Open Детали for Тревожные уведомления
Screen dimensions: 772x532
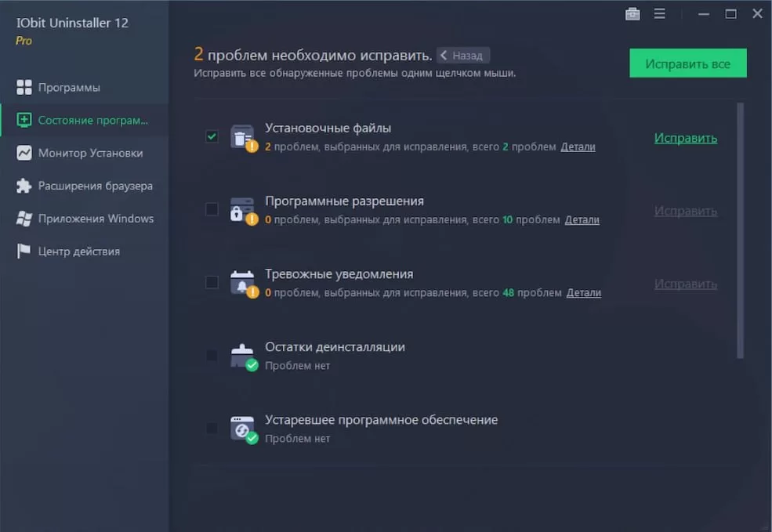(583, 292)
